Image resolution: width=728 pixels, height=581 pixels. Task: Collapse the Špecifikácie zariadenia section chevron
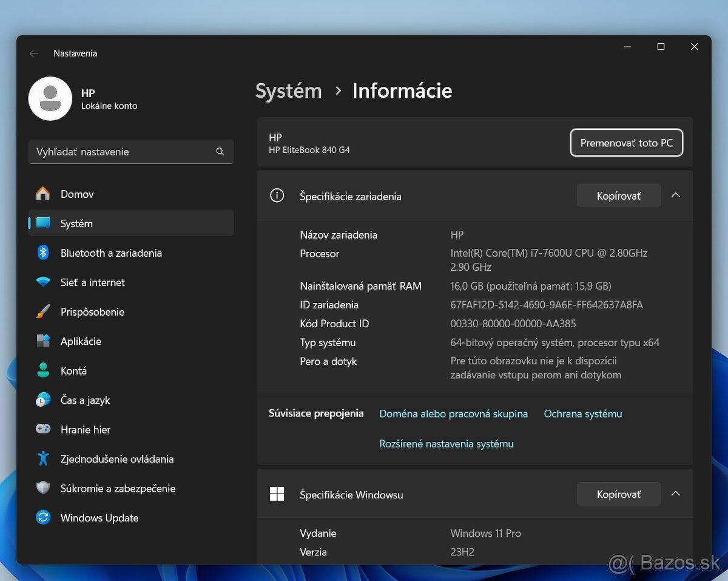click(675, 195)
